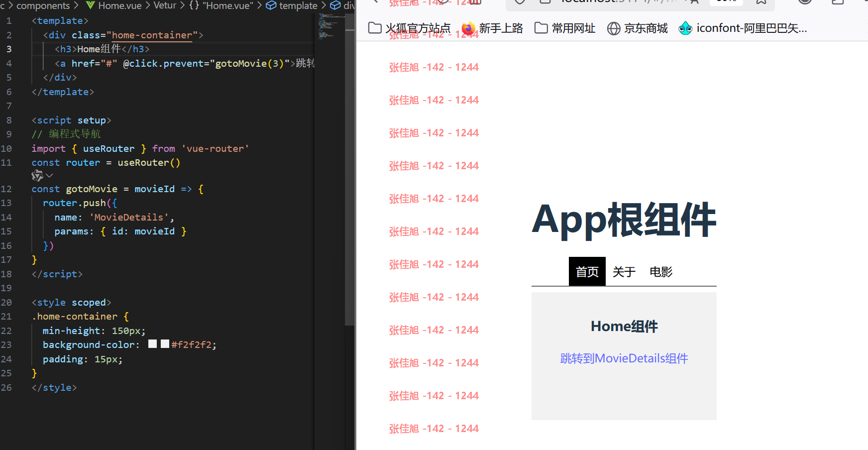Click the 编程式导航 comment line

coord(66,134)
